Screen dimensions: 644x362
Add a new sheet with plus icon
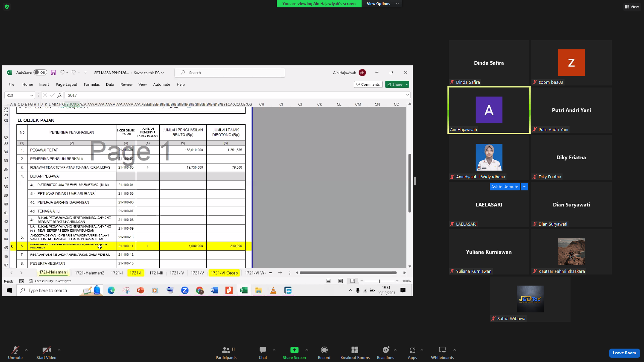(x=280, y=273)
